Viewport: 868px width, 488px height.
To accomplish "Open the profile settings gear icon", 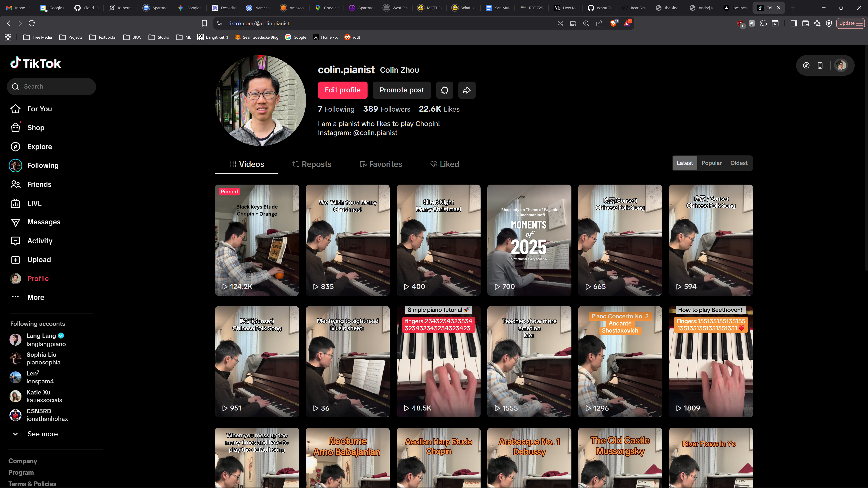I will pyautogui.click(x=444, y=90).
